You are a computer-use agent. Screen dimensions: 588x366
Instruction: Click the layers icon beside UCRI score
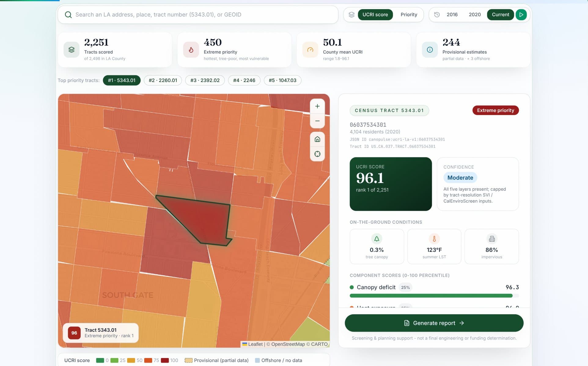[351, 15]
